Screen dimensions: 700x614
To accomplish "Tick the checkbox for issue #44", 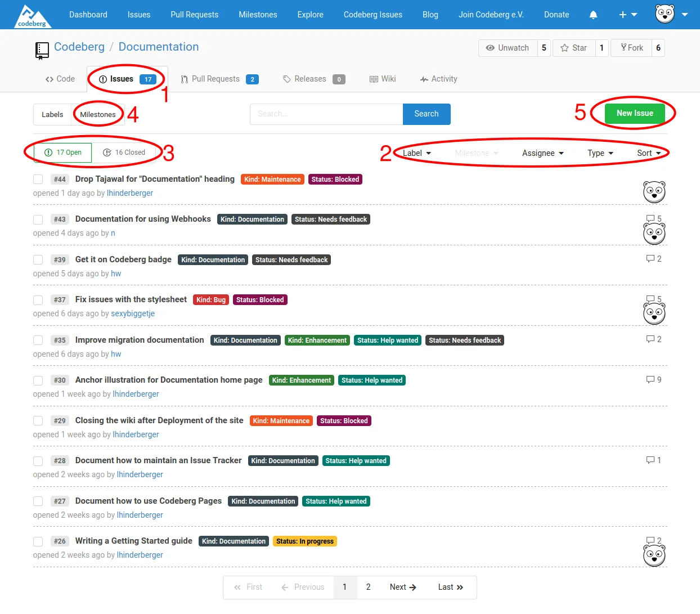I will 38,180.
